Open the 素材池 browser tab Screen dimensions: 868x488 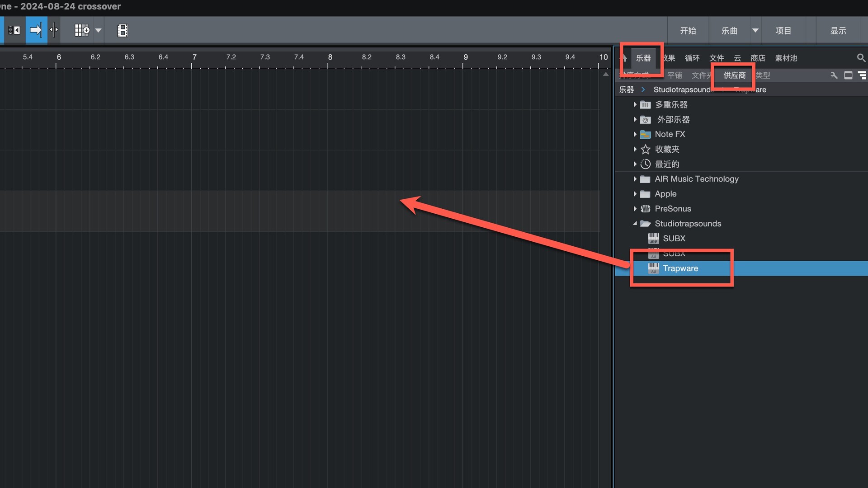coord(786,58)
